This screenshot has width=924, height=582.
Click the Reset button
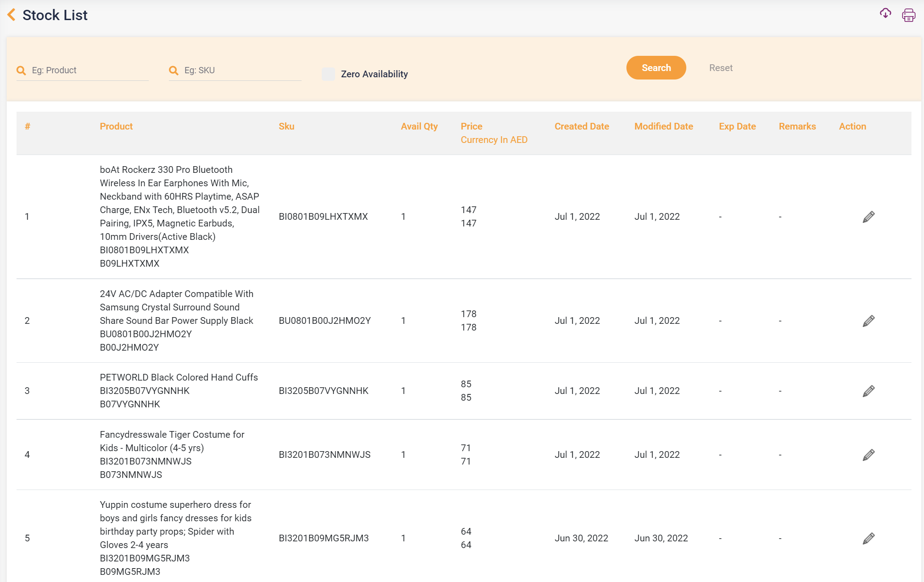(721, 68)
